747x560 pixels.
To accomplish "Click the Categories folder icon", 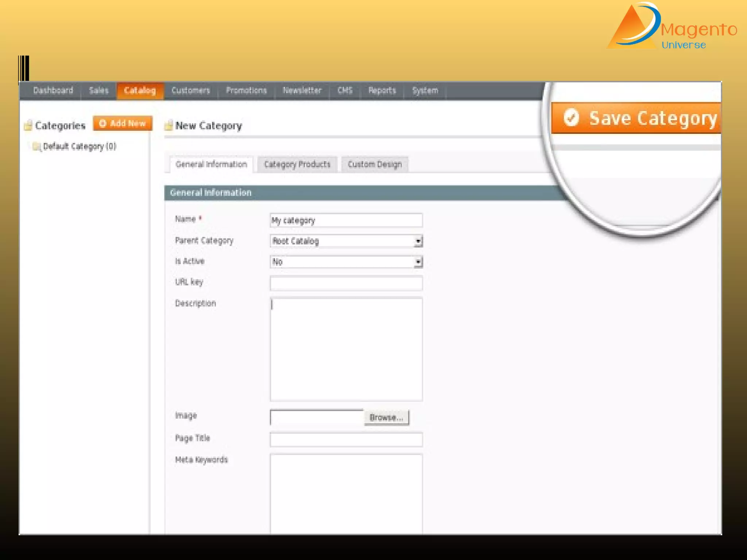I will [x=28, y=125].
